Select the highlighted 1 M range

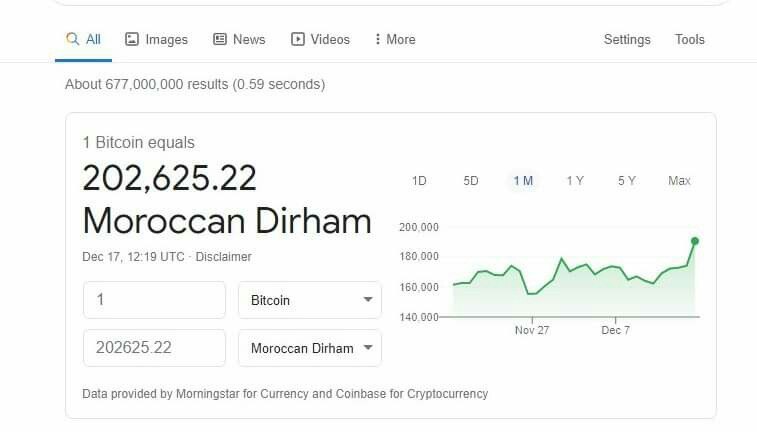[x=523, y=181]
